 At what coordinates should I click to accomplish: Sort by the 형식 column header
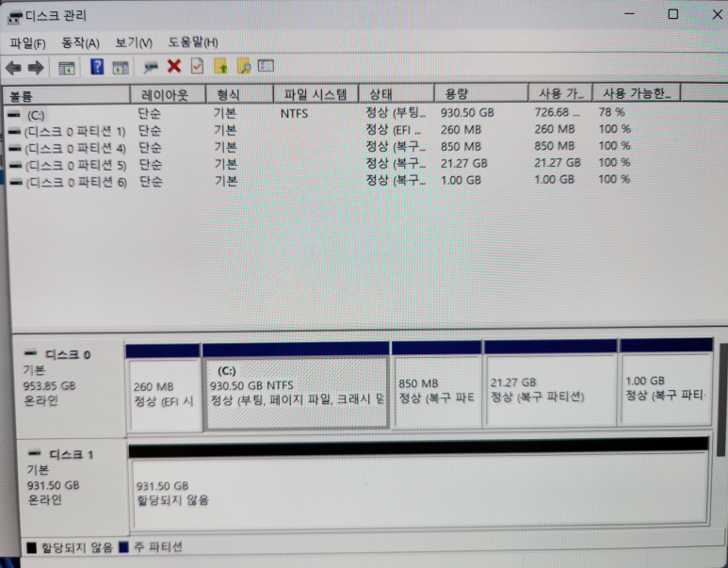tap(239, 94)
